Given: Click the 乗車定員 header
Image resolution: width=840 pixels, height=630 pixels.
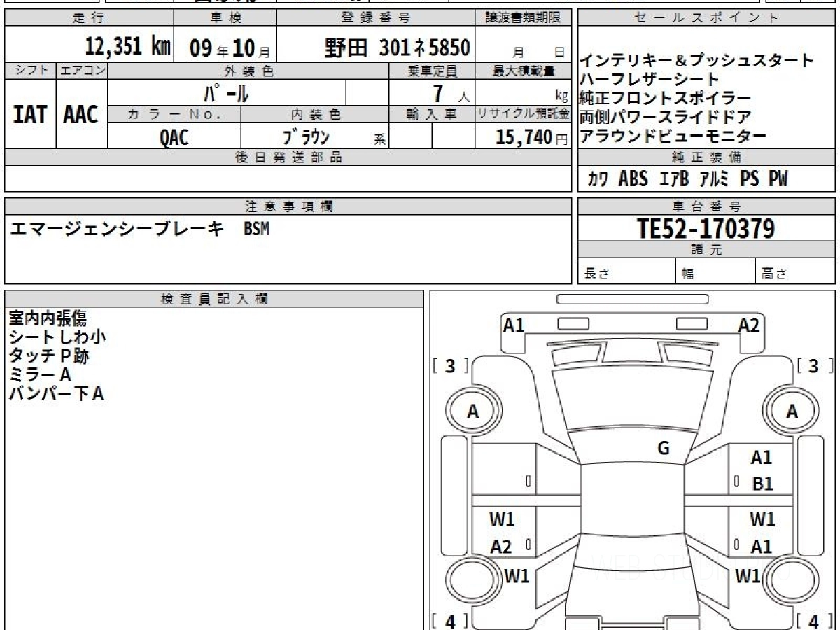Looking at the screenshot, I should 433,71.
